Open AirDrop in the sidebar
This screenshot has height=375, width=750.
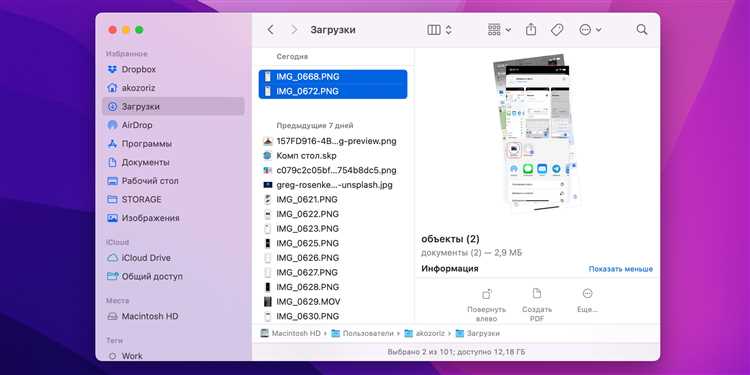pyautogui.click(x=173, y=125)
